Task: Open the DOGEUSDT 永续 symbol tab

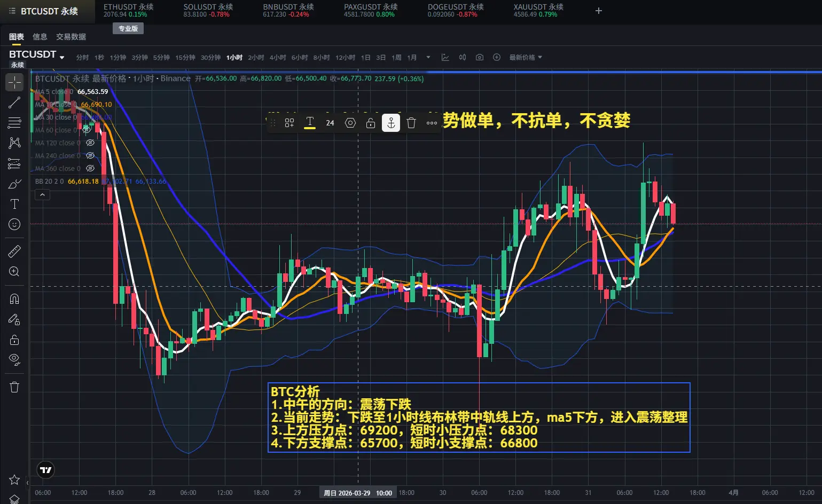Action: click(456, 10)
